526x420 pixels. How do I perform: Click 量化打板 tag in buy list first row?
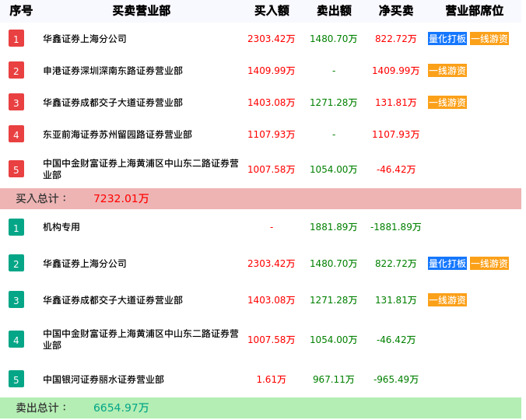pyautogui.click(x=447, y=39)
